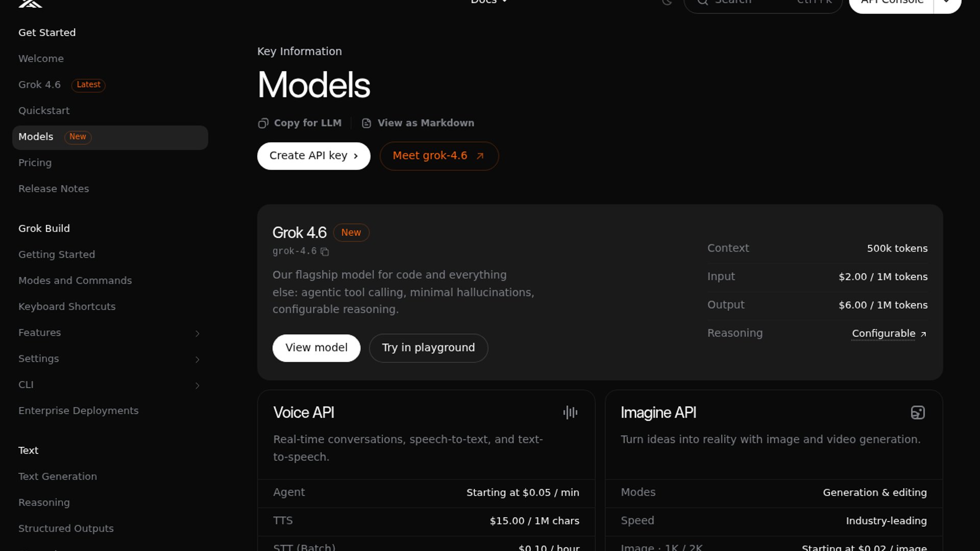Screen dimensions: 980x551
Task: Click the $2.00 / 1M tokens input price
Action: coord(883,277)
